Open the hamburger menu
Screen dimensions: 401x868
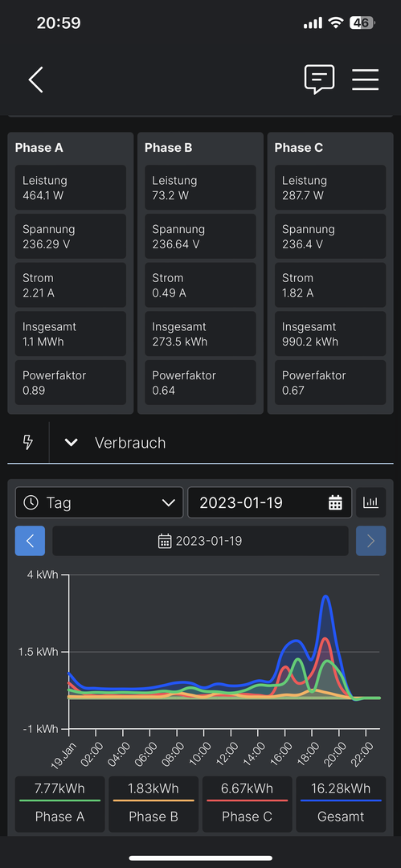coord(366,80)
